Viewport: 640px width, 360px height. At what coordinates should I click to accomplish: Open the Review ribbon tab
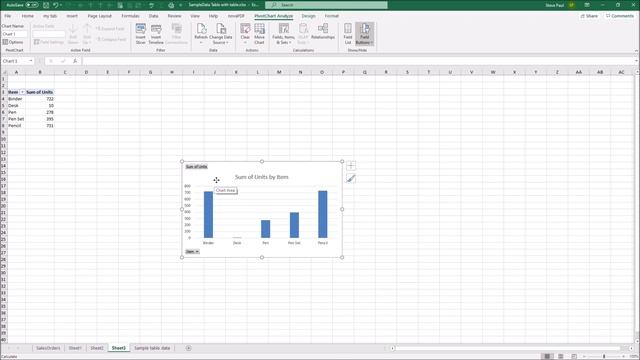(174, 16)
